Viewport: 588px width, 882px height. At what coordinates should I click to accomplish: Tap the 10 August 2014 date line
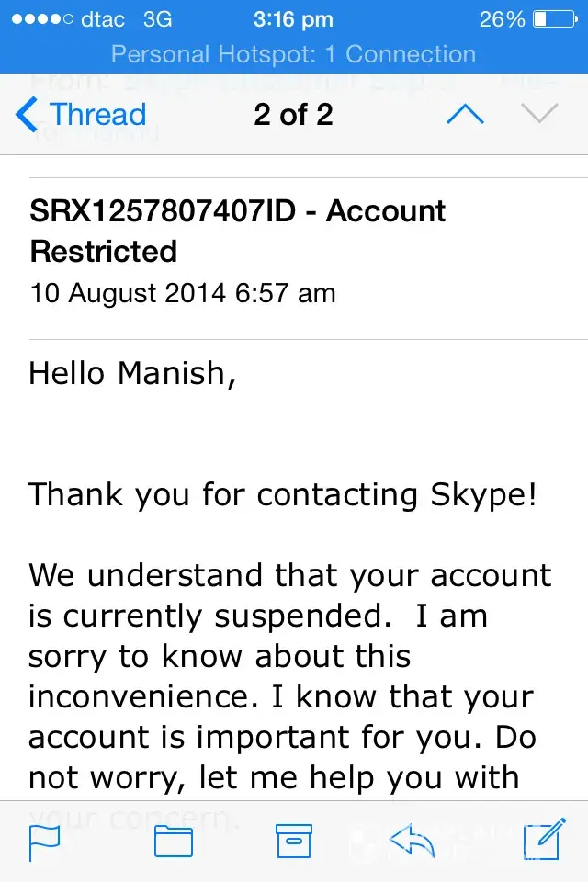point(183,293)
